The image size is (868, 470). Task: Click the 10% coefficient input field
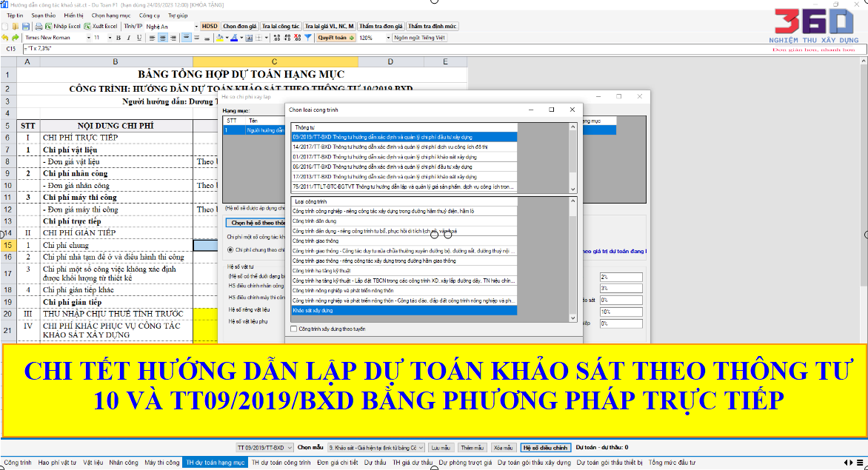tap(621, 312)
